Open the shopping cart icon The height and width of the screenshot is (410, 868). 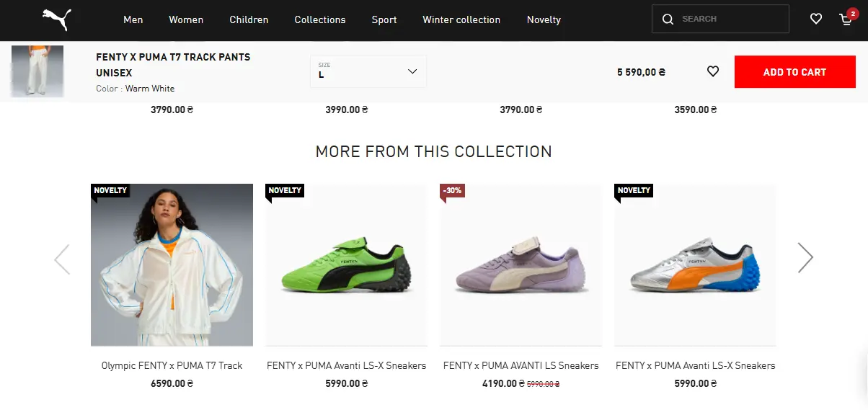[x=846, y=19]
